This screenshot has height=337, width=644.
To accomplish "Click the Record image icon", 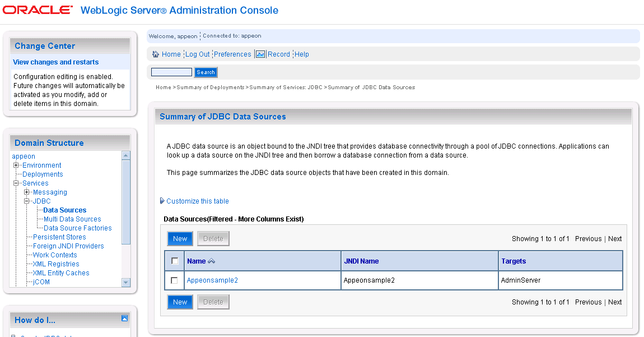I will [x=260, y=54].
